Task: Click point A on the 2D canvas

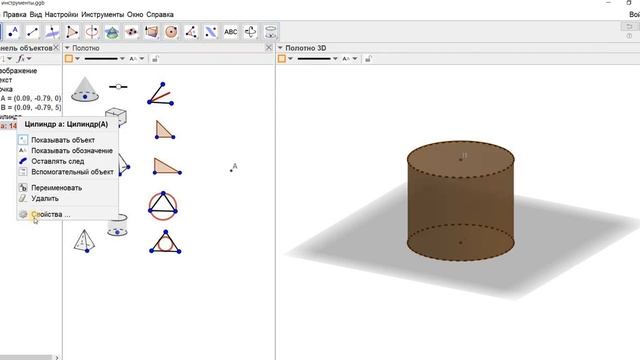Action: [x=231, y=171]
